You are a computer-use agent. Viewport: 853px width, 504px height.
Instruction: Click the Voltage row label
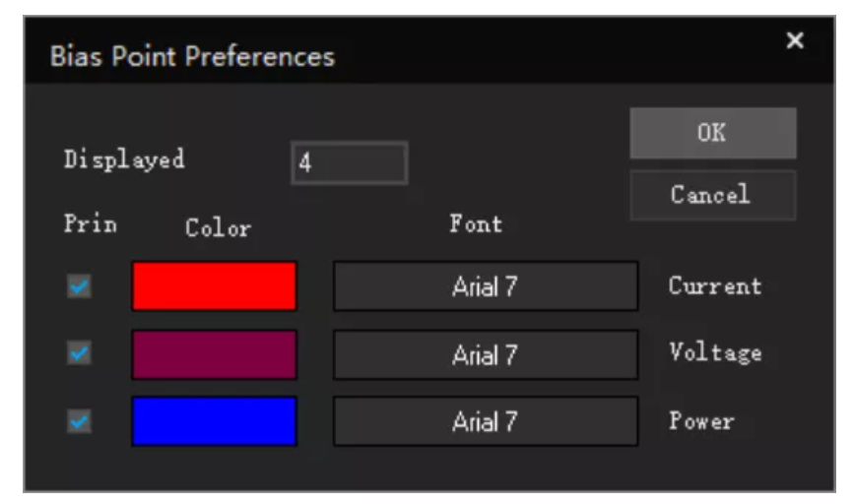point(714,353)
